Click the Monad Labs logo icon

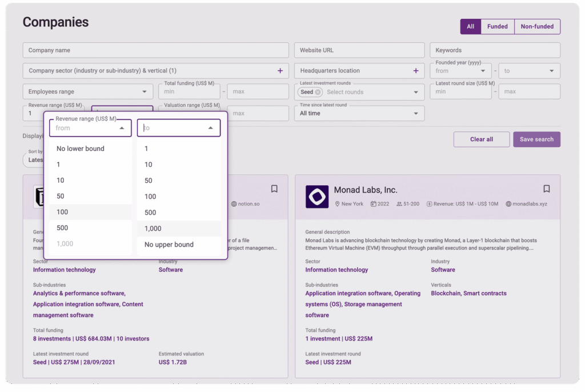(x=316, y=197)
